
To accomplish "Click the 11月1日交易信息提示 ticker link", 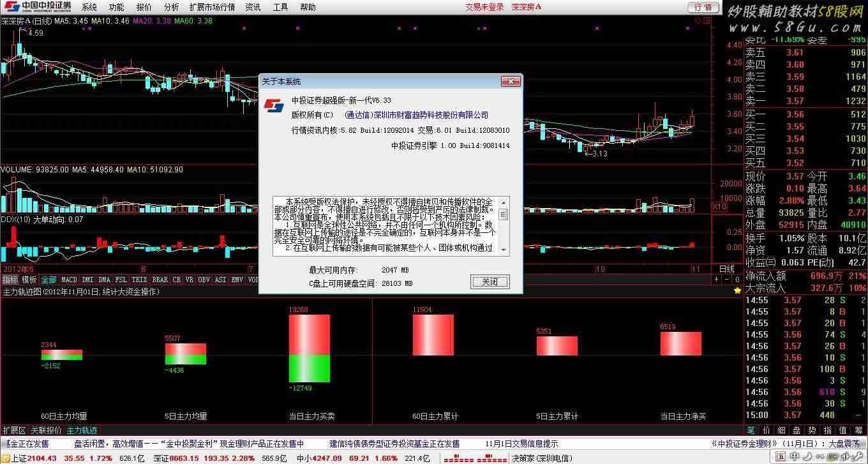I will click(521, 444).
